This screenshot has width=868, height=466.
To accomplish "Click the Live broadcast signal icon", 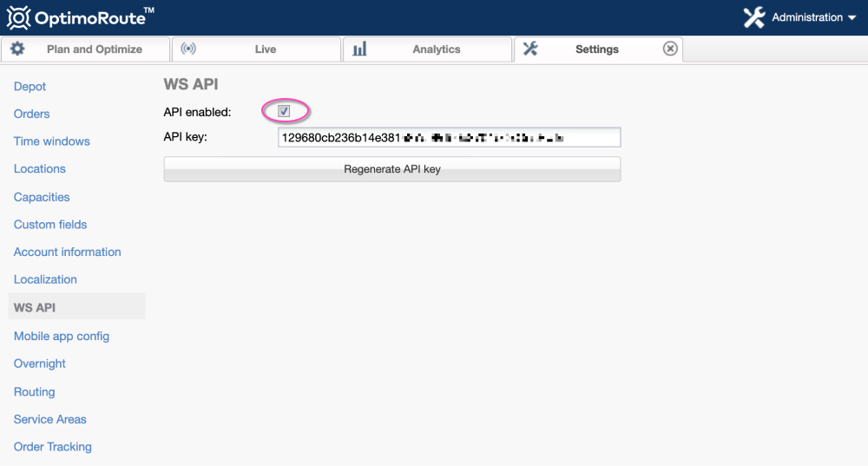I will coord(188,49).
